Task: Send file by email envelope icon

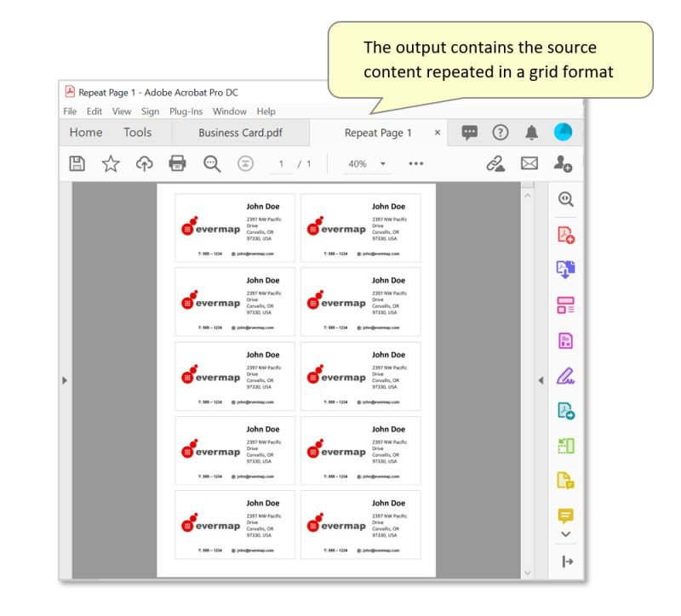Action: (529, 163)
